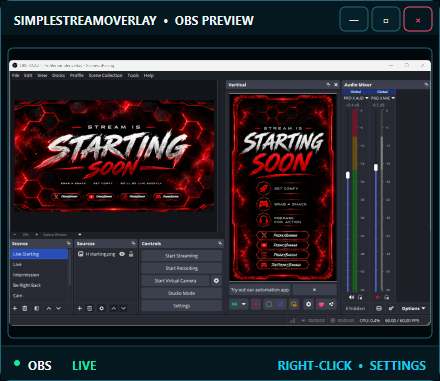Click Try out our automation app

(260, 290)
